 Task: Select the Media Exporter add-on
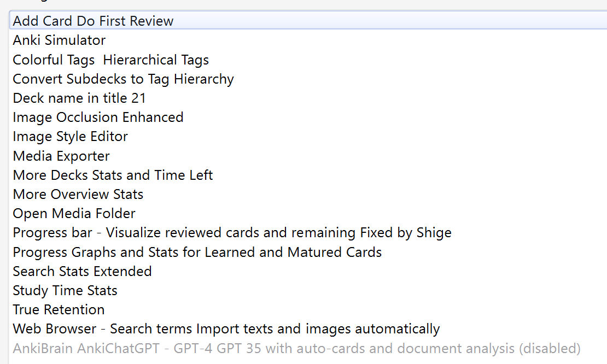tap(61, 156)
